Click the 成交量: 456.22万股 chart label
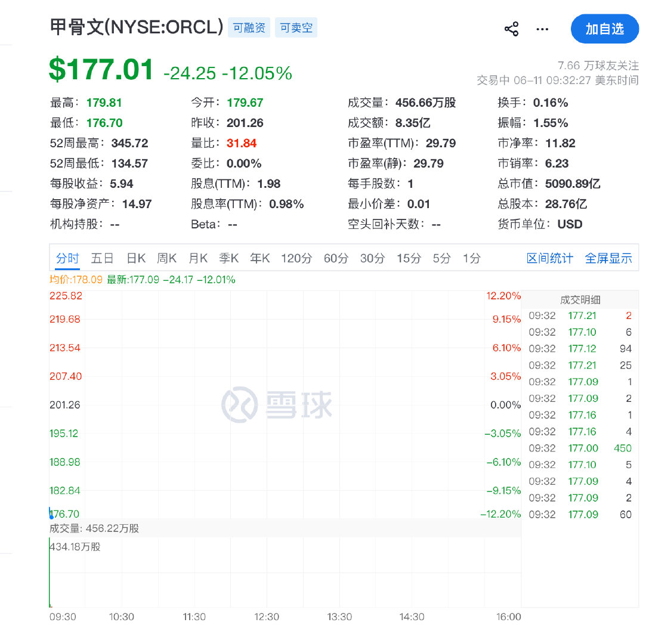 pos(94,528)
